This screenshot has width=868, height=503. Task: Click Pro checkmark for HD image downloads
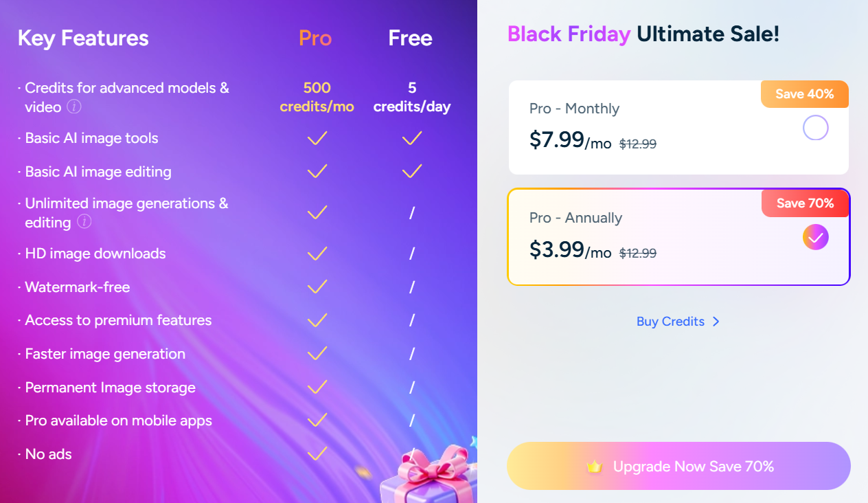click(317, 254)
